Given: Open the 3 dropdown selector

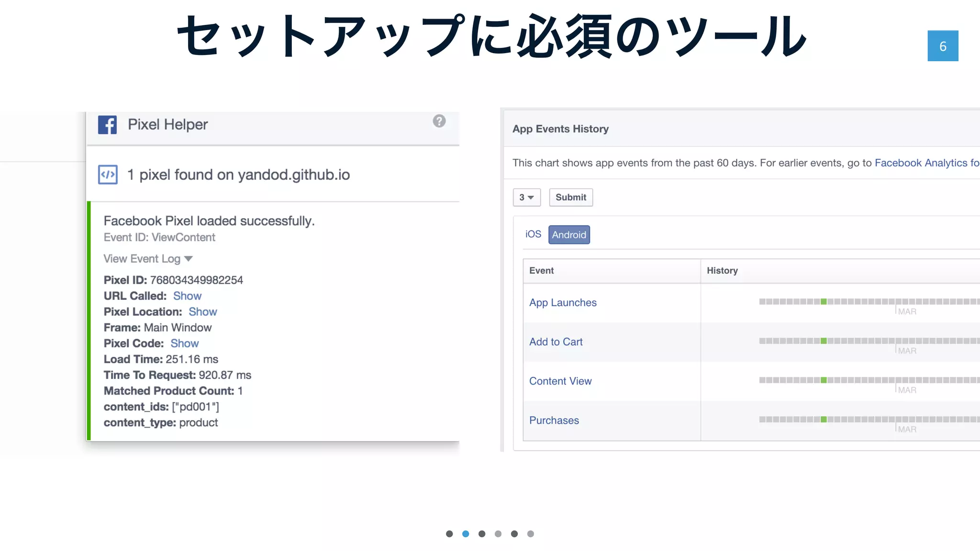Looking at the screenshot, I should pos(527,197).
